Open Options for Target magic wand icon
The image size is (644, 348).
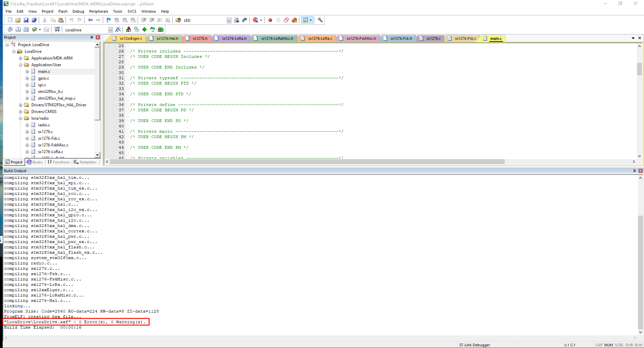(118, 29)
